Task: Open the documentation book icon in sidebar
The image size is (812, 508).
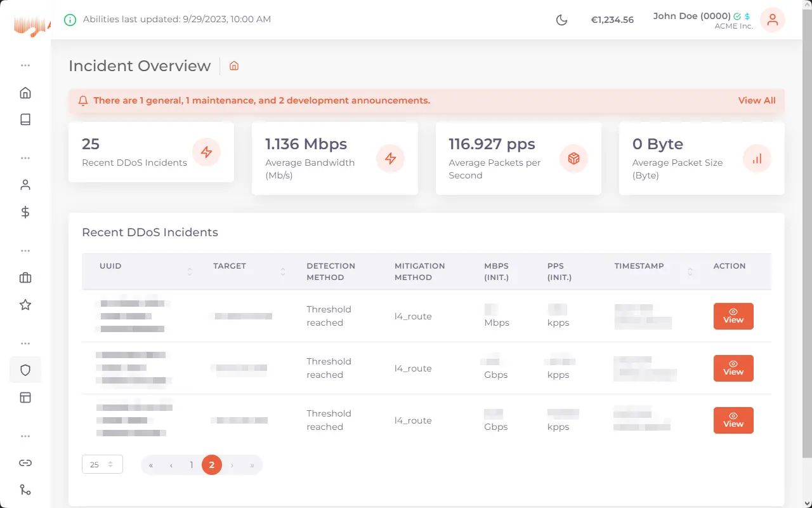Action: pos(25,119)
